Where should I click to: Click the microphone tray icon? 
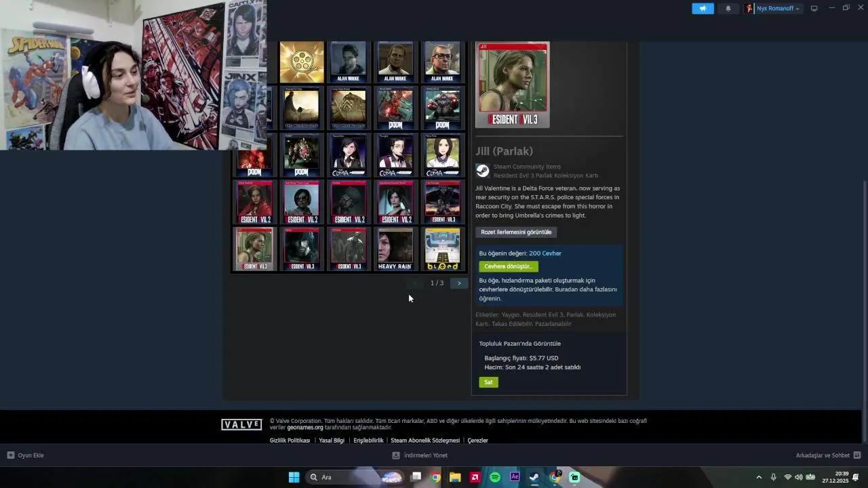pyautogui.click(x=773, y=477)
